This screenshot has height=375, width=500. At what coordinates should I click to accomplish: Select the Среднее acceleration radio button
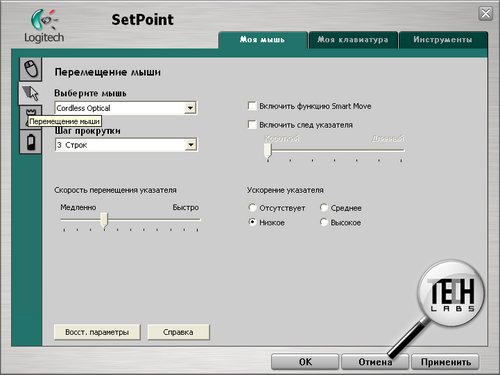tap(324, 207)
